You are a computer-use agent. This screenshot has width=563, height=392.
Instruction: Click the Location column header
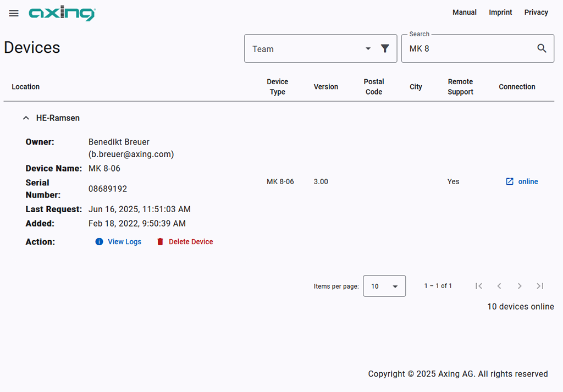click(x=25, y=86)
